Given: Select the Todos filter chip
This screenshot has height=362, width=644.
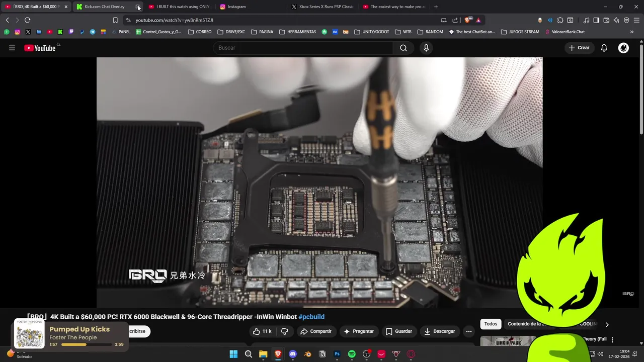Looking at the screenshot, I should point(491,324).
